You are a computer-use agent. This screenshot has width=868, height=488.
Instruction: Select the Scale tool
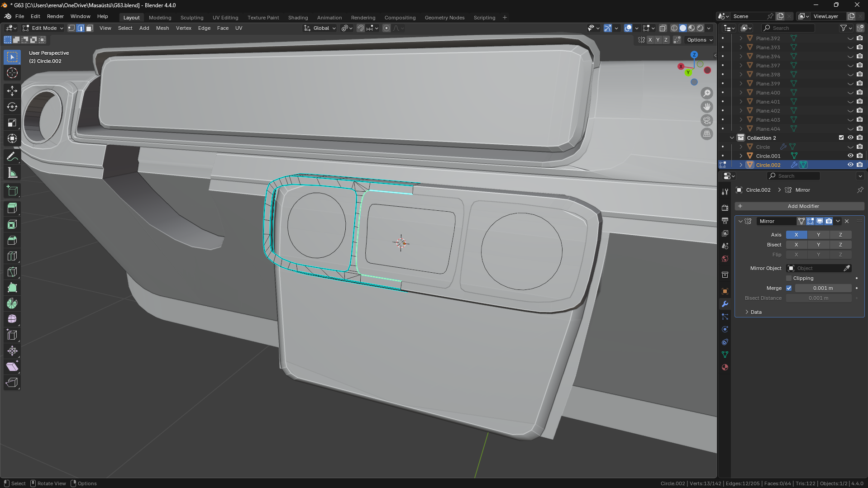point(12,123)
